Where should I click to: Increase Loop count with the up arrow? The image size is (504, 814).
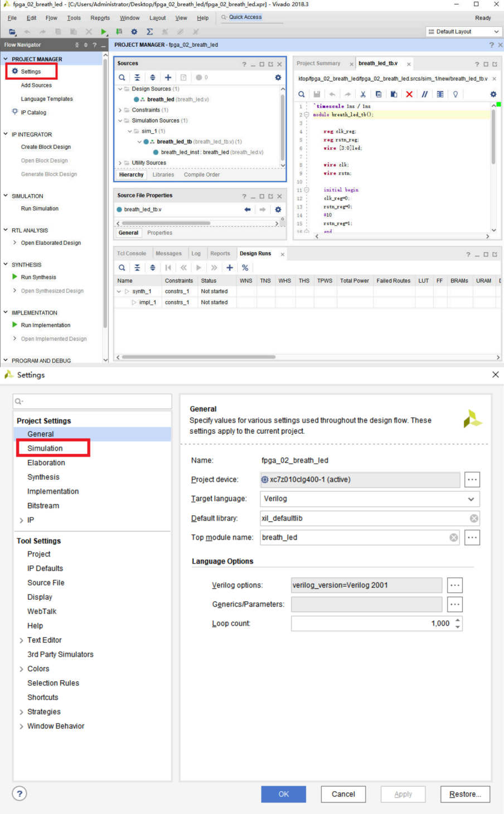click(x=458, y=620)
